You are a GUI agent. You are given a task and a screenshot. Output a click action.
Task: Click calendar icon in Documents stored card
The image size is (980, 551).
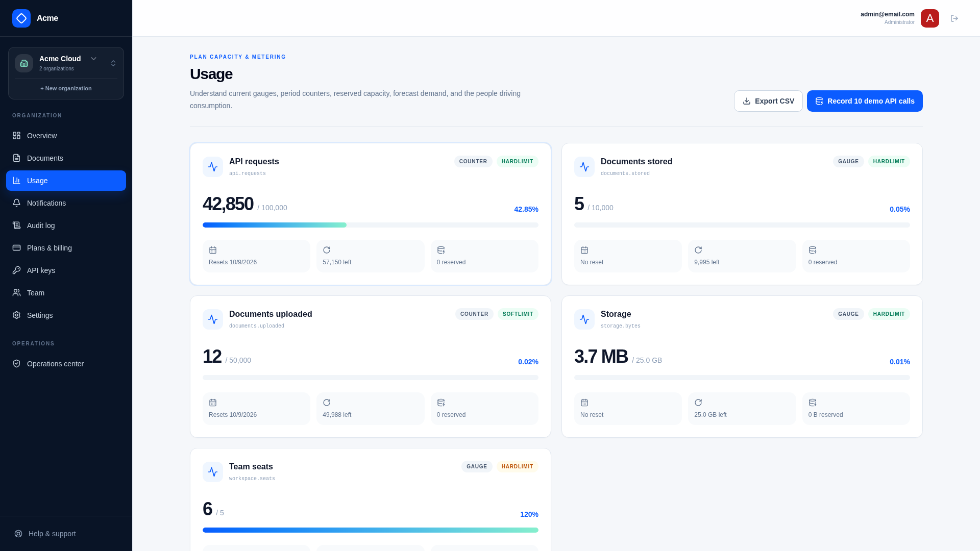(x=584, y=250)
